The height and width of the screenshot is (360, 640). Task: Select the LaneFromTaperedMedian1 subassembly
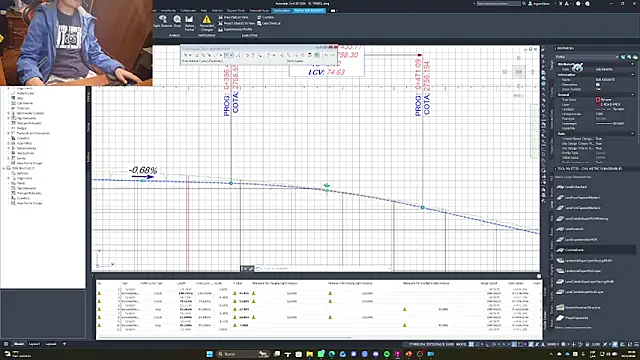point(578,198)
